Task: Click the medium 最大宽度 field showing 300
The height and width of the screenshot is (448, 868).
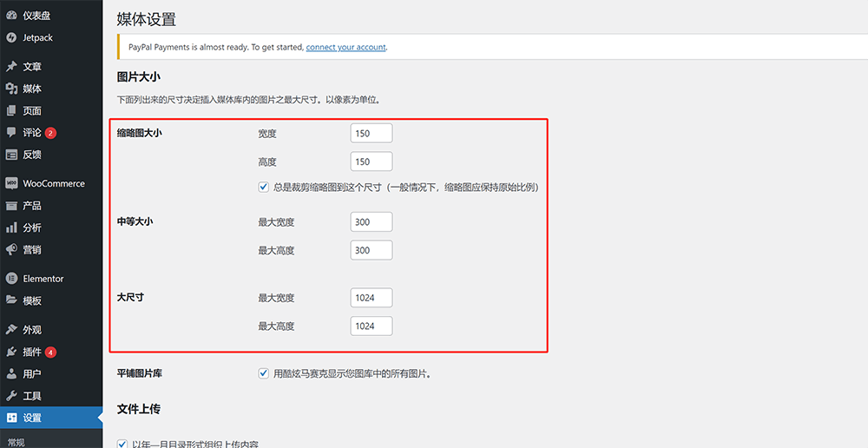Action: [372, 222]
